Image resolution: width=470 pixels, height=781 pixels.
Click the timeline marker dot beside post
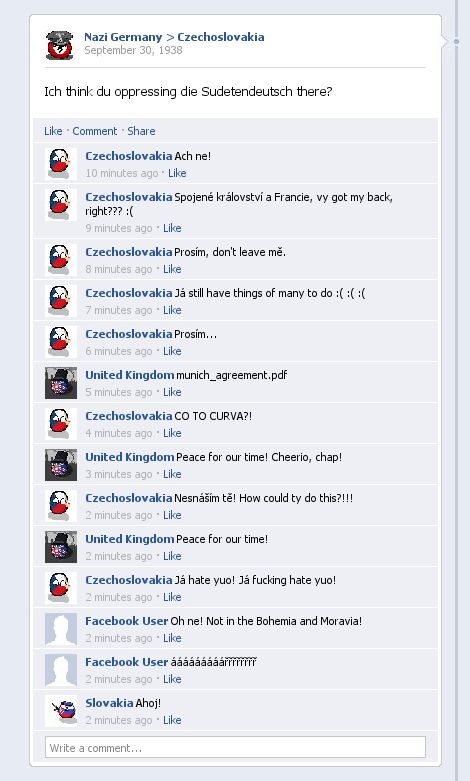tap(456, 41)
